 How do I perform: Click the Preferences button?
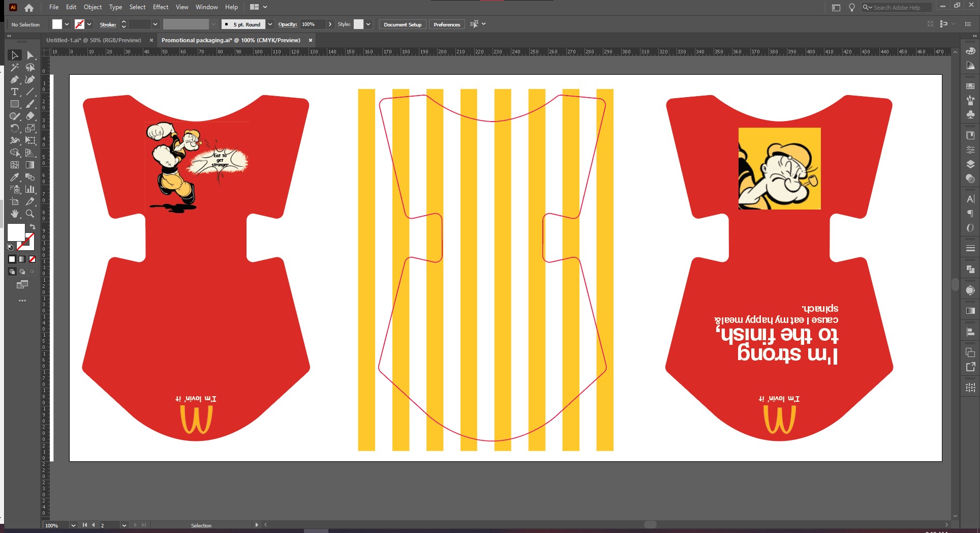click(447, 24)
